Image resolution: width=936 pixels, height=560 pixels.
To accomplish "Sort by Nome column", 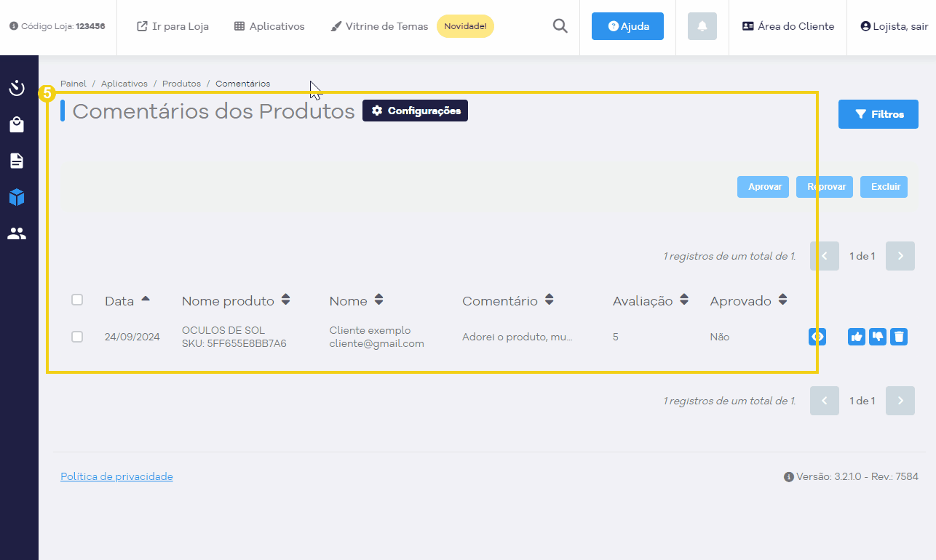I will [356, 300].
